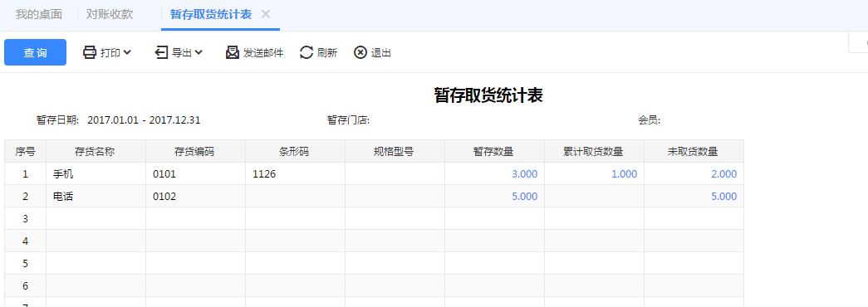Click inventory code 0101
This screenshot has height=307, width=868.
tap(164, 174)
